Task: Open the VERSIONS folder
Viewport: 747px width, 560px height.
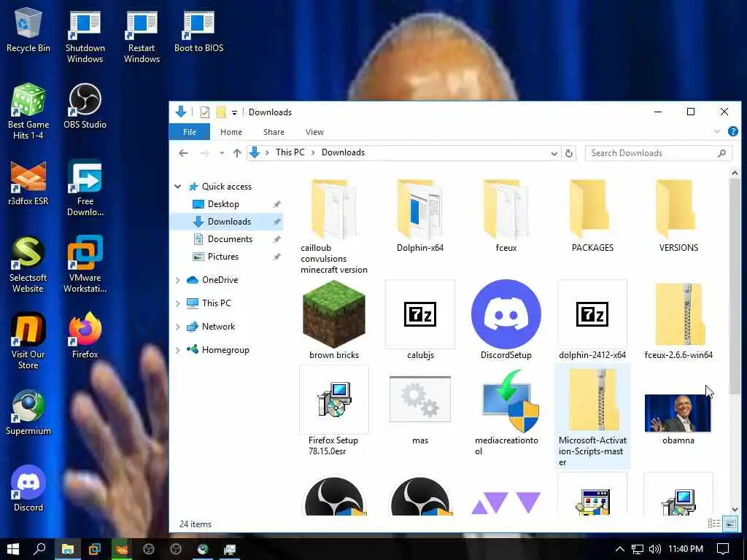Action: point(678,215)
